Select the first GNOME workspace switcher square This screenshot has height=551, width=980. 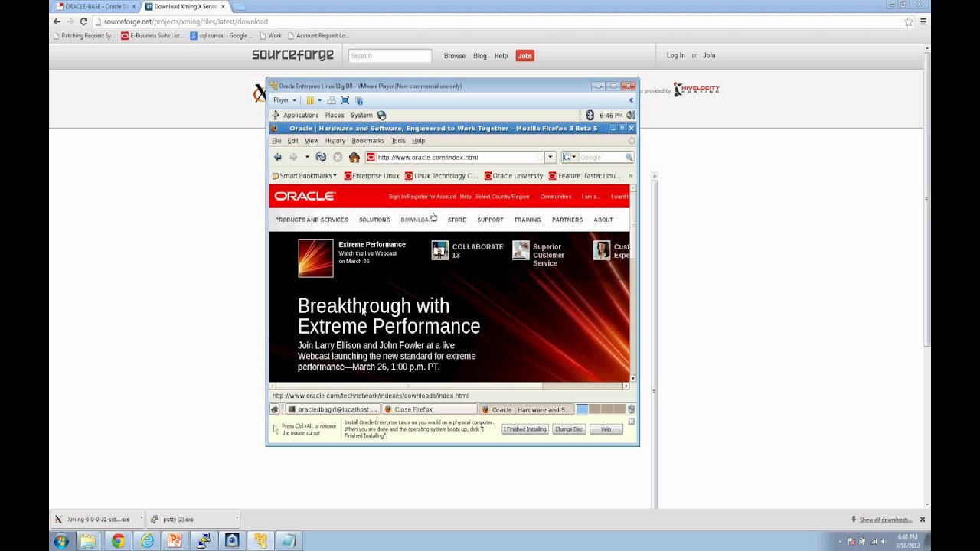point(582,409)
